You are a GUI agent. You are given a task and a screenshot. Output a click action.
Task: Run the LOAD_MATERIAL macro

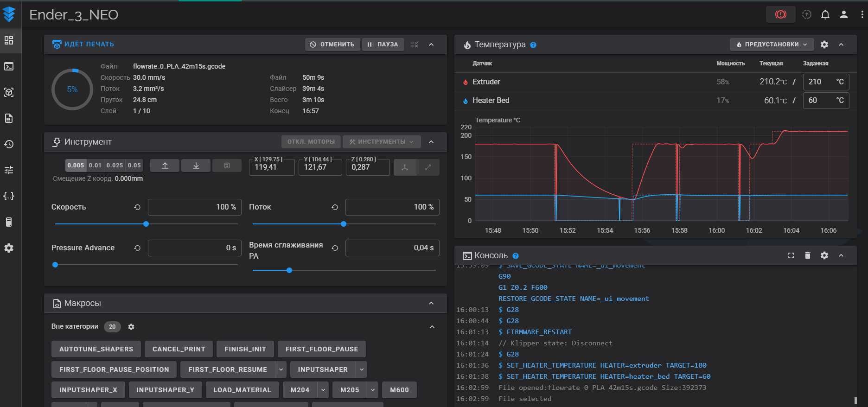point(242,390)
